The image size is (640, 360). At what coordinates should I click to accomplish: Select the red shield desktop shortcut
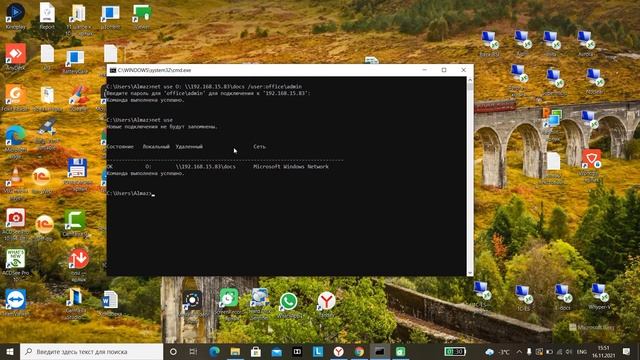pos(591,159)
